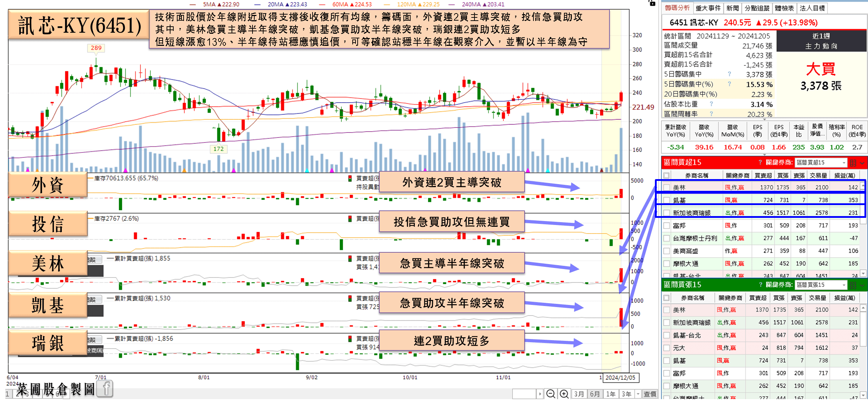Open the 新聞 tab
Image resolution: width=868 pixels, height=408 pixels.
(x=732, y=8)
